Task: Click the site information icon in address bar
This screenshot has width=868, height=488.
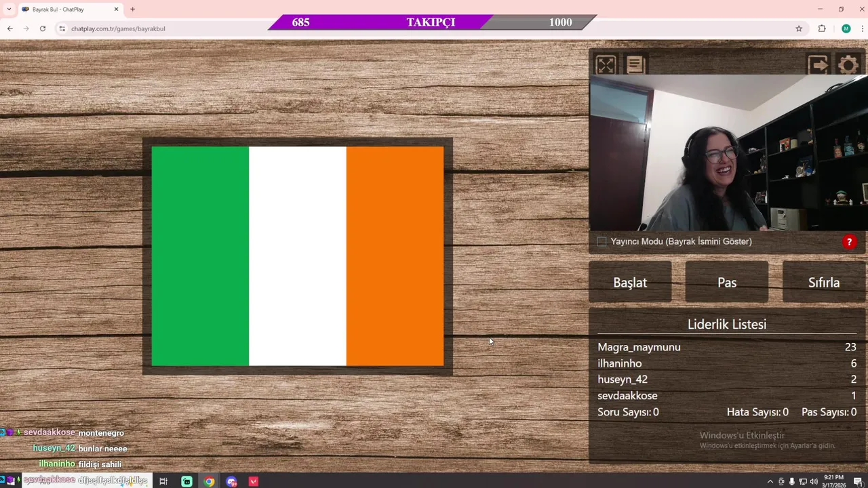Action: click(x=62, y=28)
